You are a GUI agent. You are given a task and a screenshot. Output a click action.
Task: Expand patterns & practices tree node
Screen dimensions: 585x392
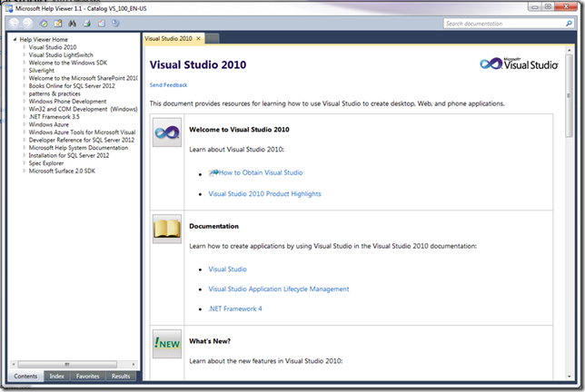click(x=25, y=93)
